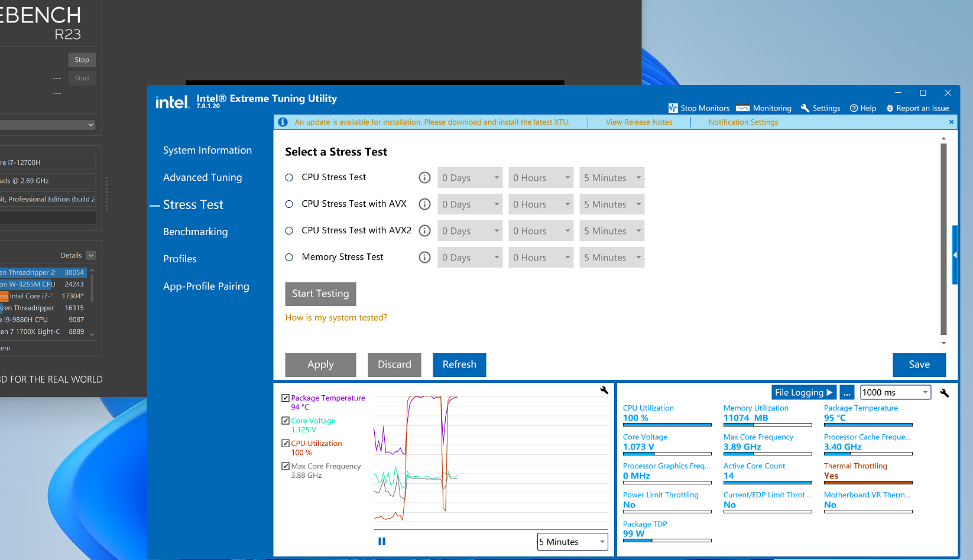Screen dimensions: 973x560
Task: Click the Thermal Throttling status bar
Action: pyautogui.click(x=868, y=483)
